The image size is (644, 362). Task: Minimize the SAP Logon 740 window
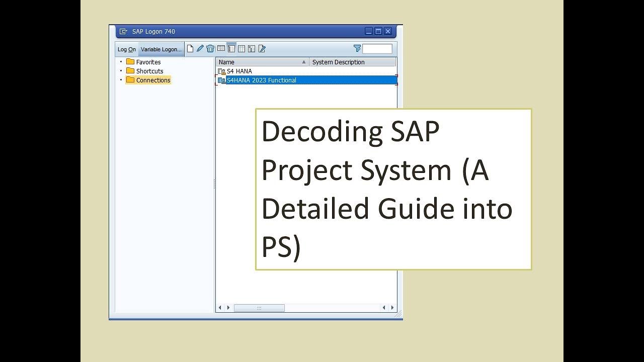coord(369,31)
